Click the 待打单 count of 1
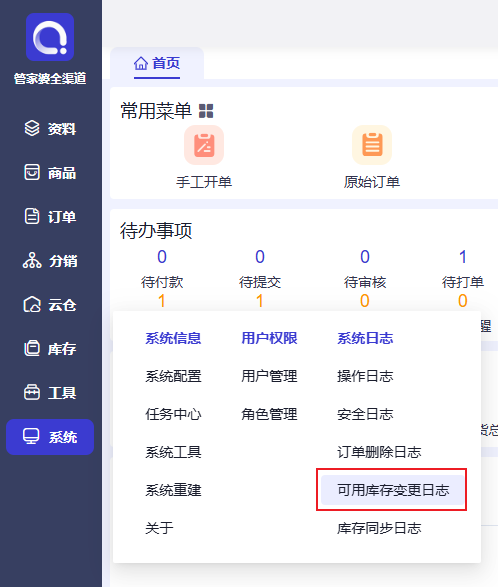498x587 pixels. pyautogui.click(x=463, y=257)
